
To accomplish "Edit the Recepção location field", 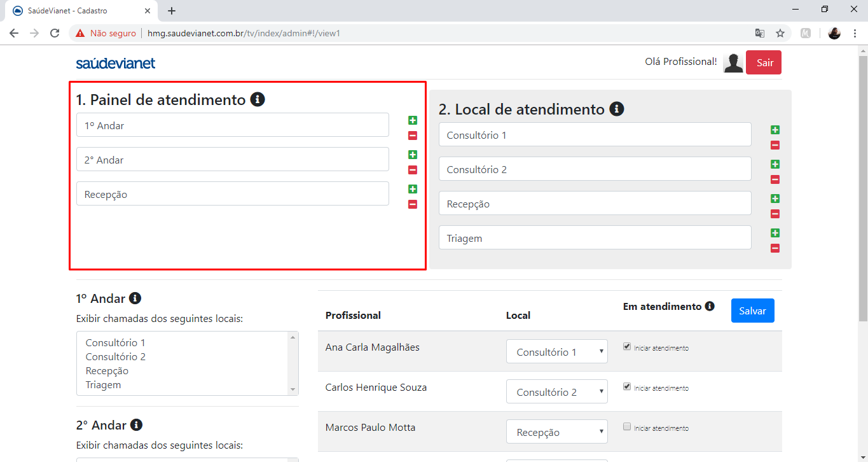I will [595, 203].
